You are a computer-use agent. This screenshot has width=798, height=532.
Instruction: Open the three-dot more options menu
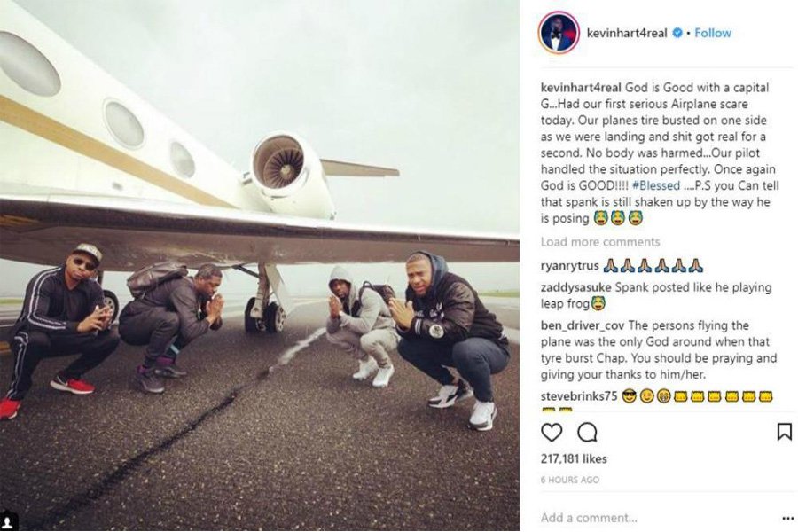(x=788, y=519)
